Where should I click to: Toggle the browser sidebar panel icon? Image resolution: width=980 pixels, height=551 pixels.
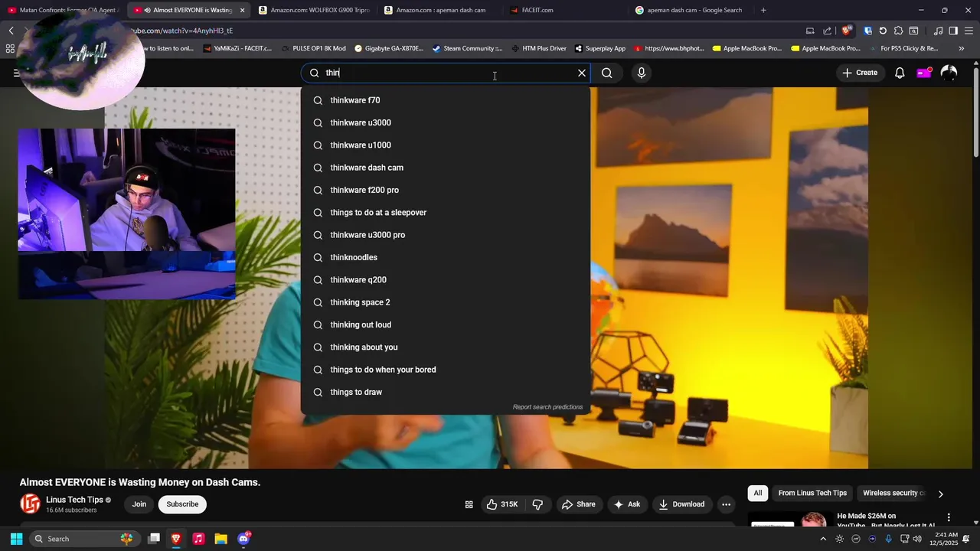tap(953, 31)
